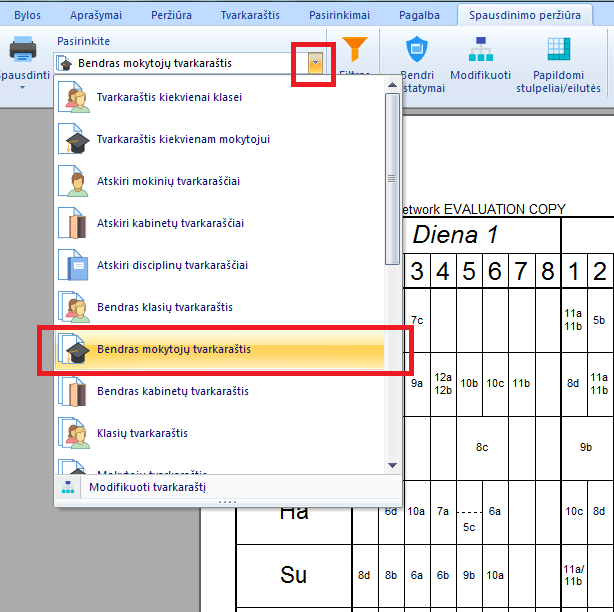The image size is (614, 612).
Task: Click the Modifikuoti hierarchy icon
Action: 481,50
